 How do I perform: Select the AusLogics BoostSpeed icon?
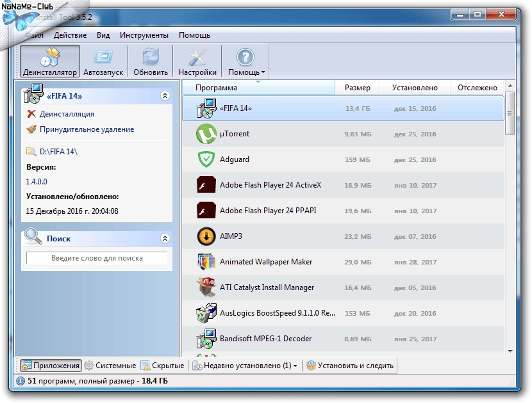pyautogui.click(x=206, y=313)
